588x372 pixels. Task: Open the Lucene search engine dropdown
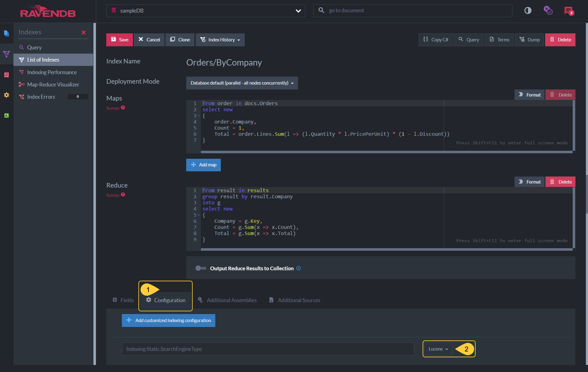438,349
